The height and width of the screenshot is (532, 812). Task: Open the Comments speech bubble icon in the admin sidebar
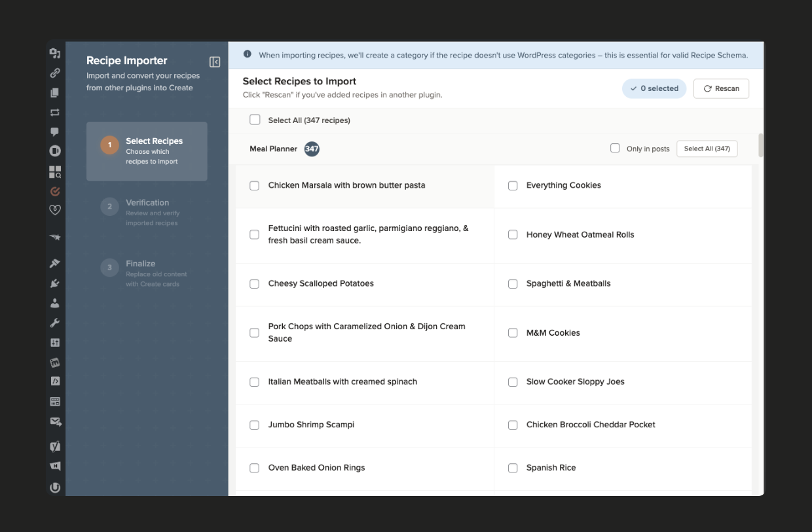pyautogui.click(x=56, y=132)
